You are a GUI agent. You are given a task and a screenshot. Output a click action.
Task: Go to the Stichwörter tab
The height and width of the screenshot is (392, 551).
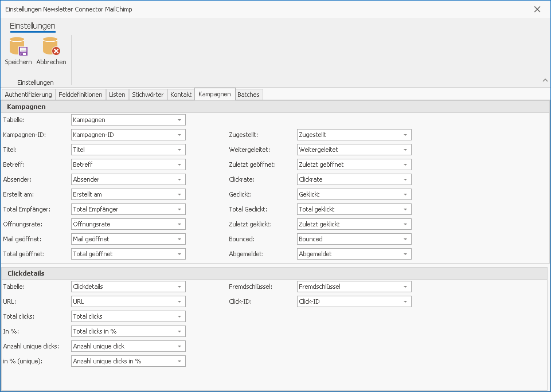click(147, 95)
